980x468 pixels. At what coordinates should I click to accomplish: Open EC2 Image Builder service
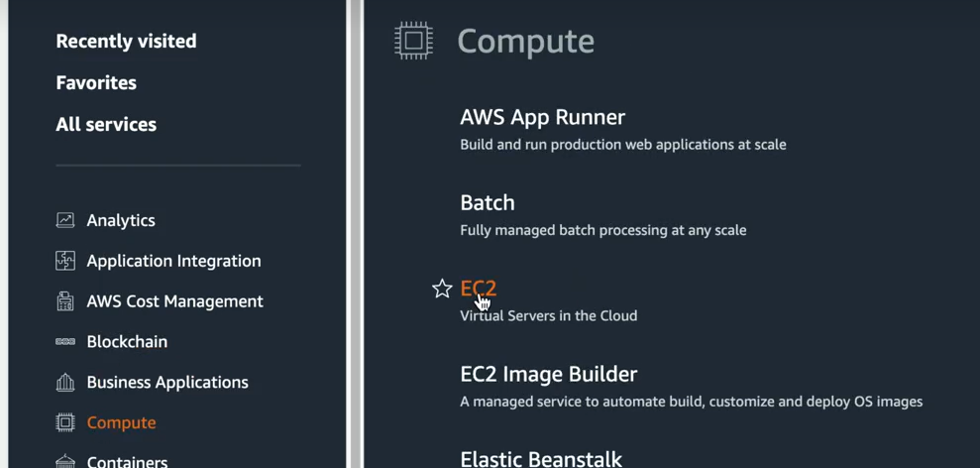(x=549, y=374)
